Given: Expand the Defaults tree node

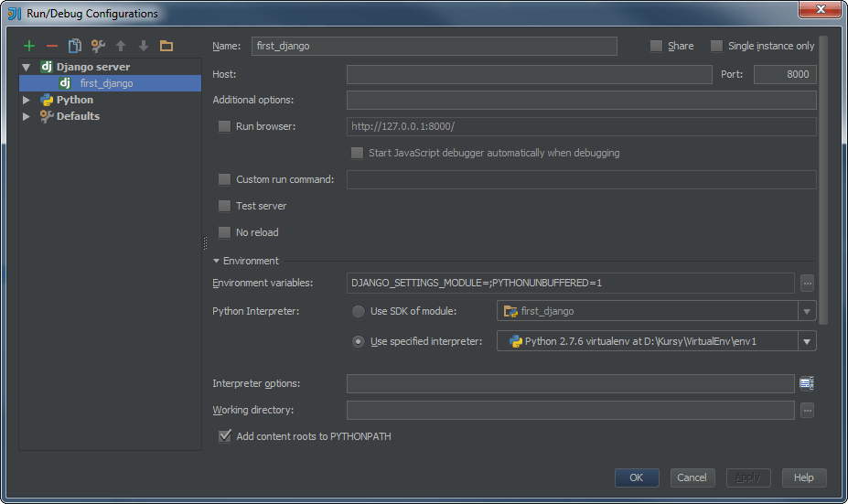Looking at the screenshot, I should [26, 116].
